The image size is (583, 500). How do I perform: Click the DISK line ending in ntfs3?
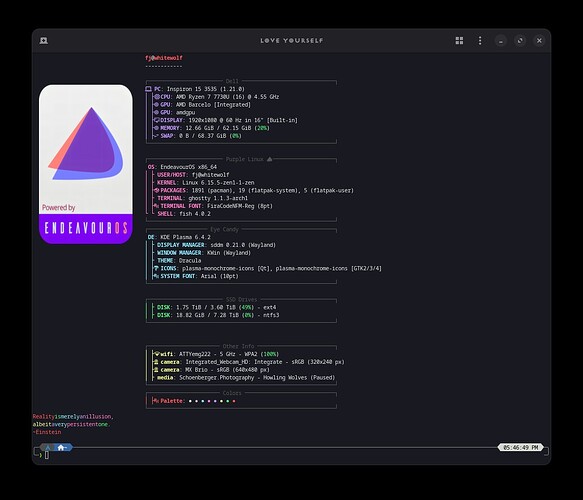tap(218, 315)
